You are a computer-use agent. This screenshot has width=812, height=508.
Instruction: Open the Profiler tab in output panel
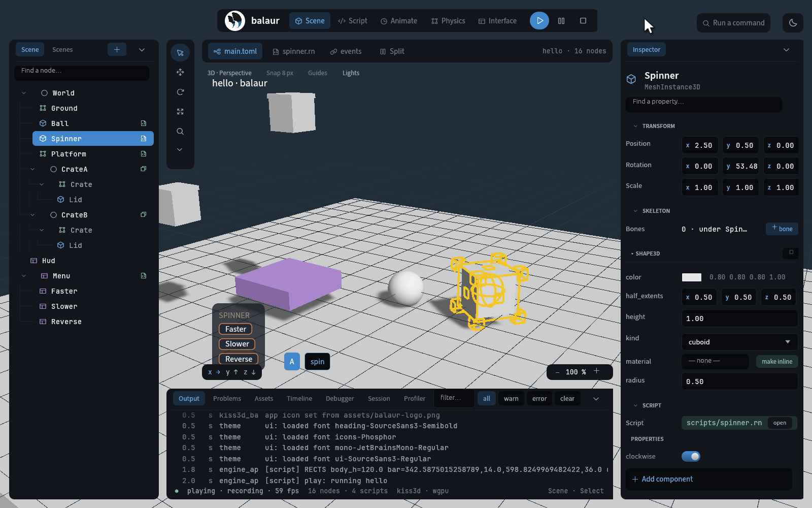(x=415, y=399)
